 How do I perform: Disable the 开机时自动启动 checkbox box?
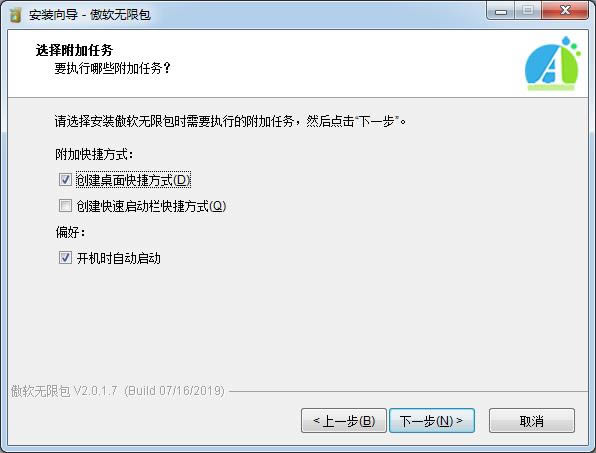click(65, 258)
